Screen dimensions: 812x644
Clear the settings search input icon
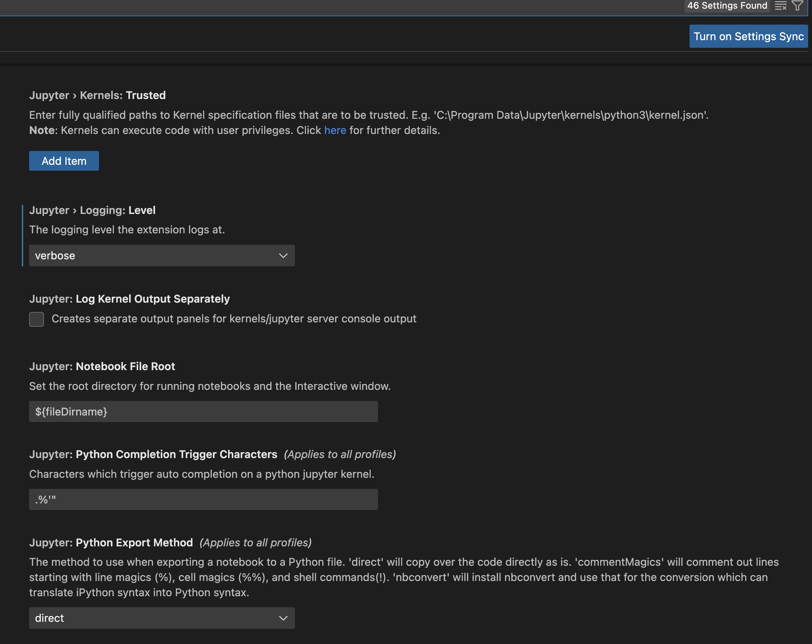[781, 6]
